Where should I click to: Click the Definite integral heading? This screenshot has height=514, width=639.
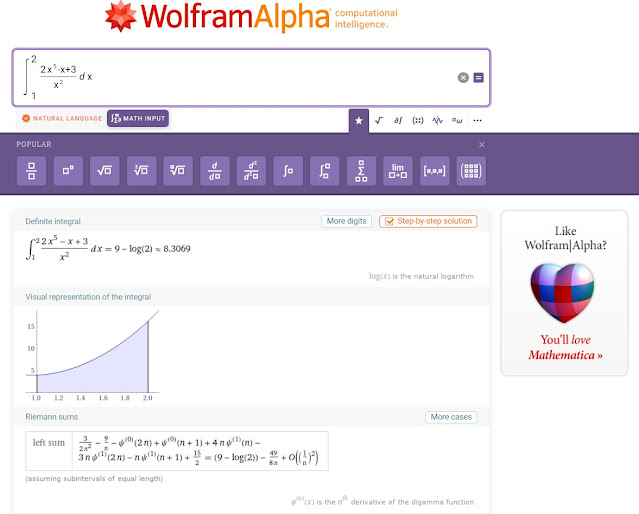point(53,221)
